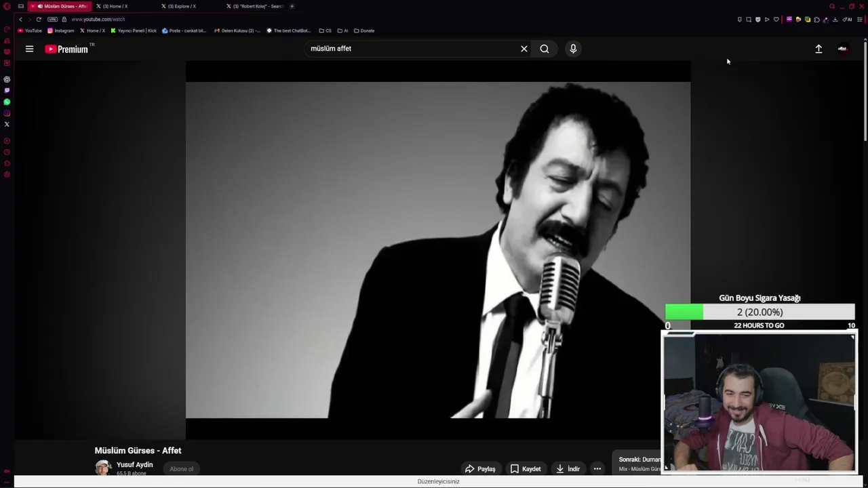The width and height of the screenshot is (868, 488).
Task: Click the page vertical scrollbar
Action: (x=865, y=91)
